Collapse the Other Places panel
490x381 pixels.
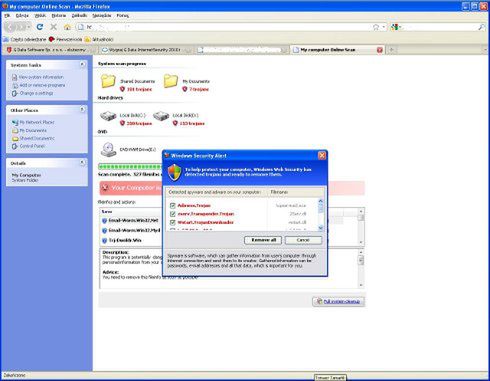[x=82, y=109]
